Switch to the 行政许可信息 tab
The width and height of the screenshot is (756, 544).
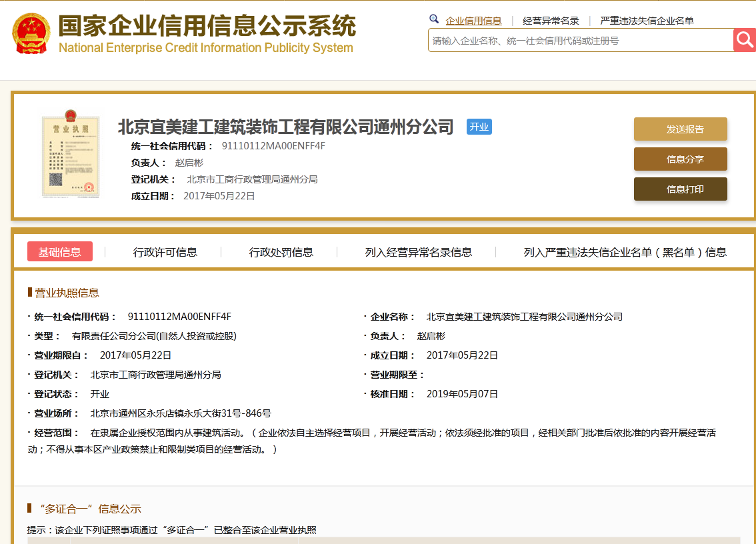(165, 252)
